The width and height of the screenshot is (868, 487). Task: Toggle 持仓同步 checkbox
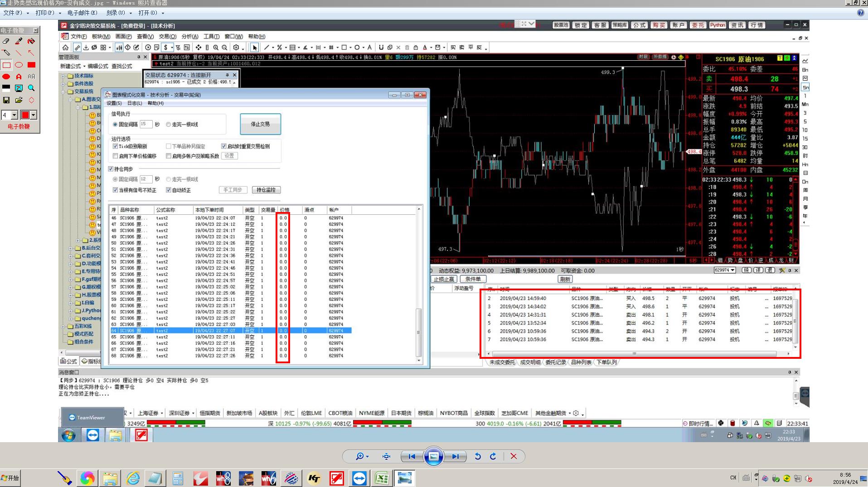(x=111, y=169)
